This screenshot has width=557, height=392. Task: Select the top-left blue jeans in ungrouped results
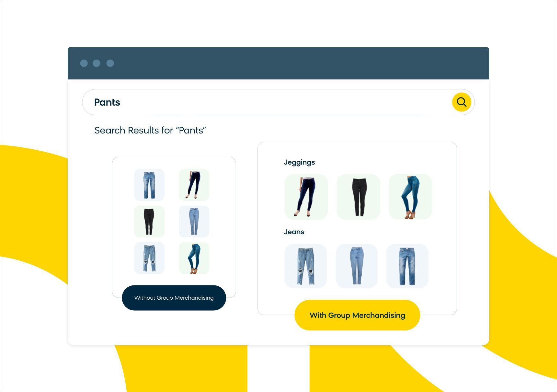click(149, 185)
